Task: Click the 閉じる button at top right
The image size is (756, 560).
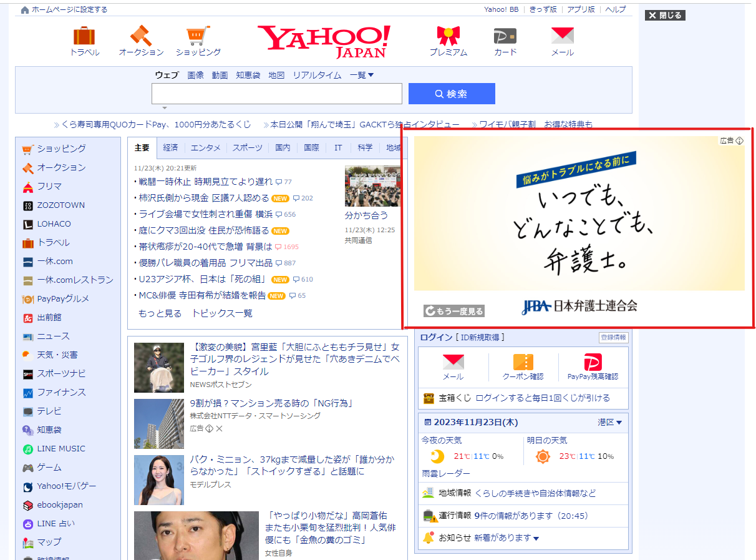Action: (665, 15)
